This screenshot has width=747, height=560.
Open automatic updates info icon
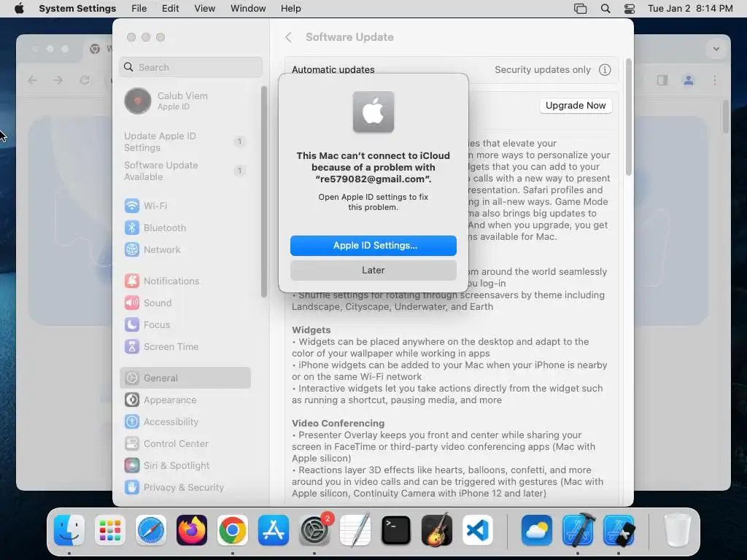click(605, 69)
